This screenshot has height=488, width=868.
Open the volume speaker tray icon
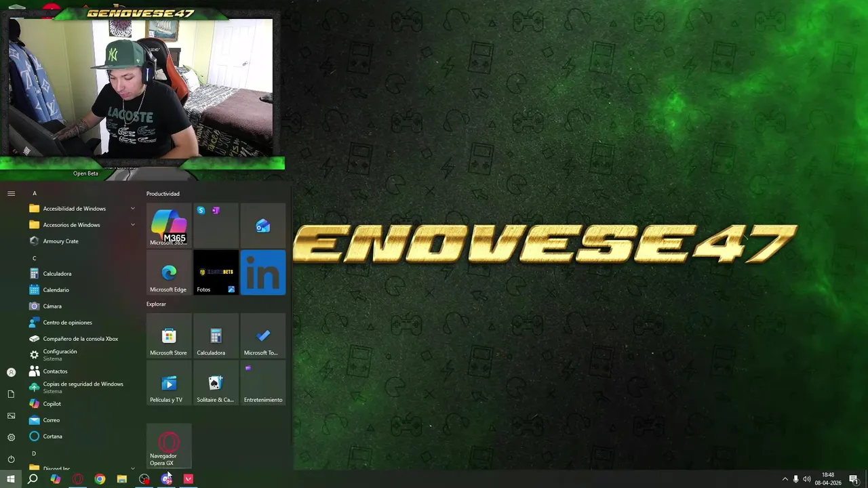point(806,479)
